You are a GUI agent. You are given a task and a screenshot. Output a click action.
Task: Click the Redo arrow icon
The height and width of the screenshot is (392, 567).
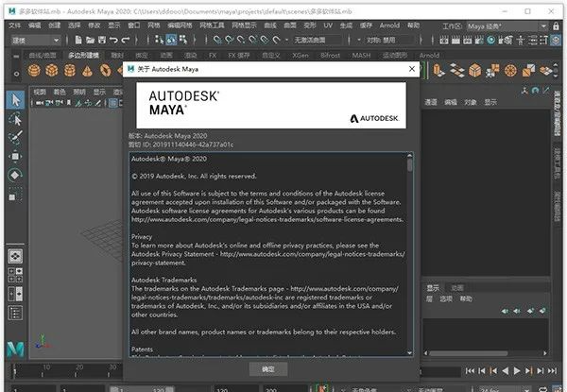pos(126,40)
